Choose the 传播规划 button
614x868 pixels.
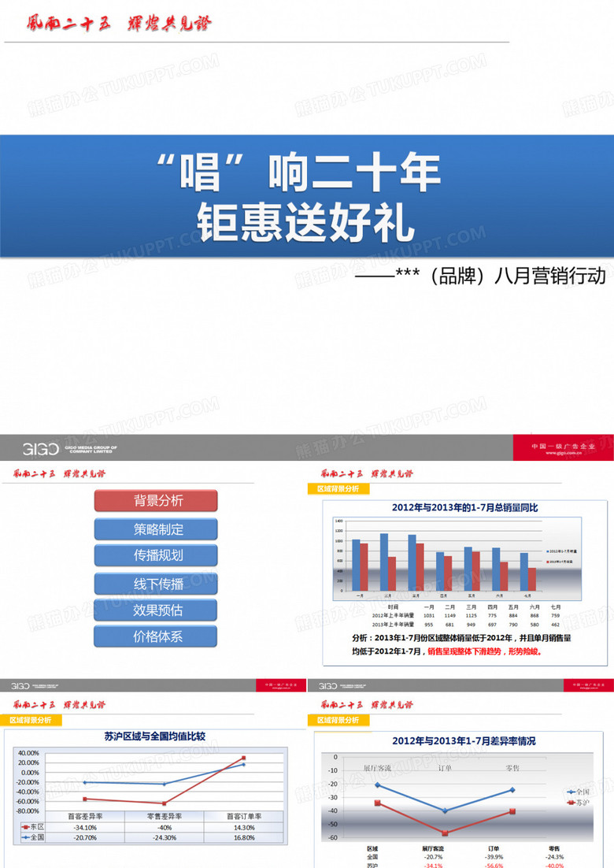[156, 555]
